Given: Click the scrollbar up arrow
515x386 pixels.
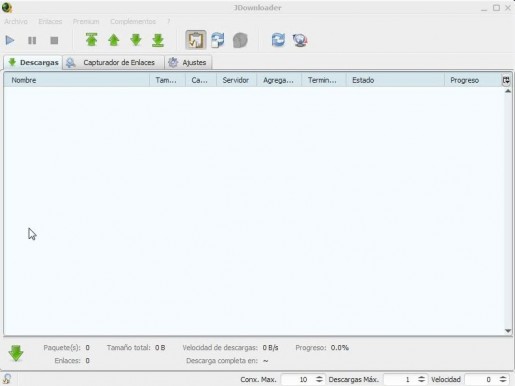Looking at the screenshot, I should coord(508,91).
